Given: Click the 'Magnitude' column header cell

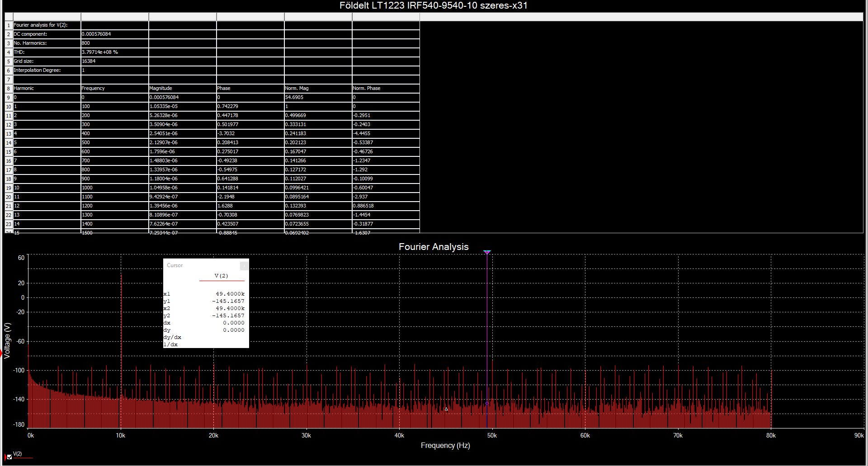Looking at the screenshot, I should pos(183,88).
